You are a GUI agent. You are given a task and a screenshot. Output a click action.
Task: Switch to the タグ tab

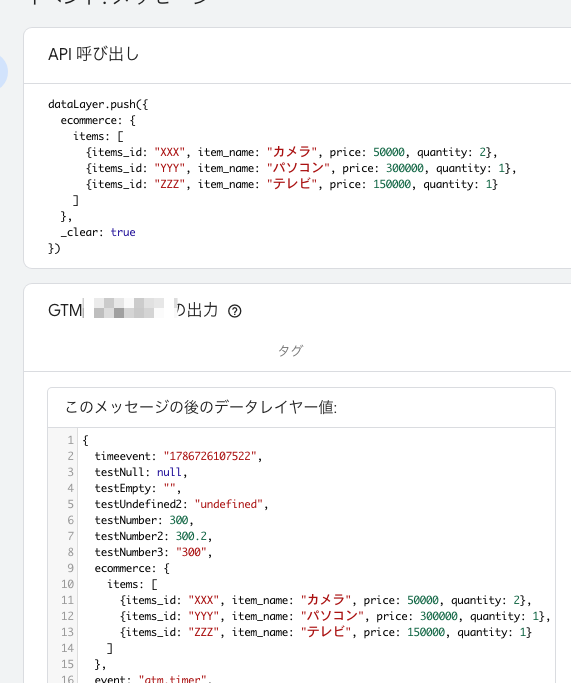pyautogui.click(x=291, y=351)
